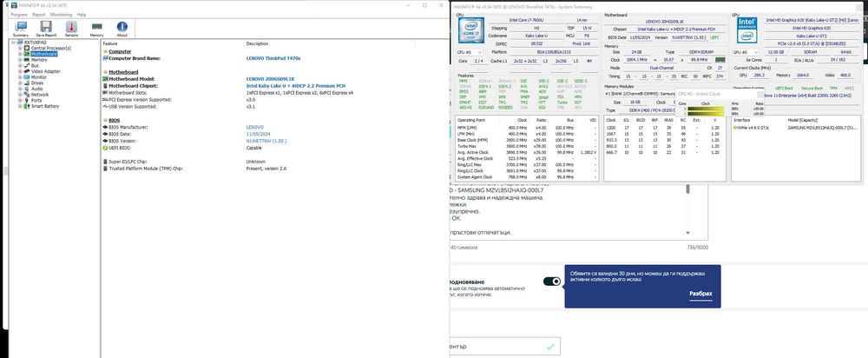Click the Memory module icon in tree
868x358 pixels.
click(x=27, y=60)
